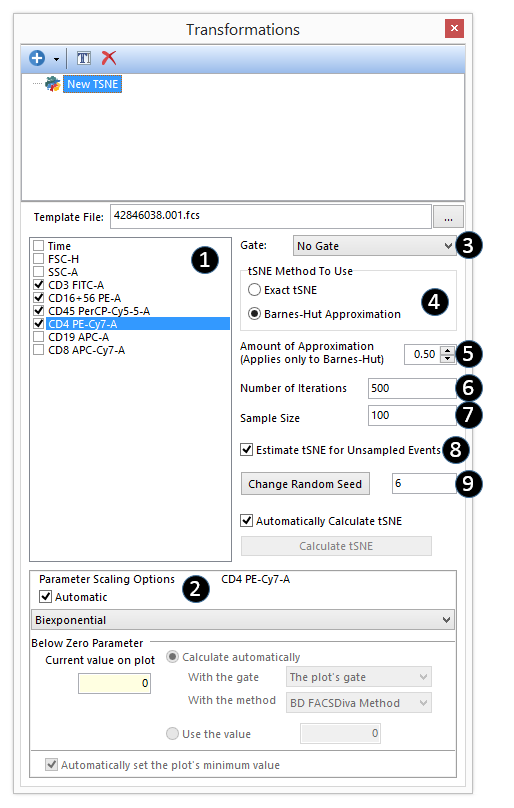Toggle the Automatic scaling checkbox
The image size is (514, 808).
point(45,597)
